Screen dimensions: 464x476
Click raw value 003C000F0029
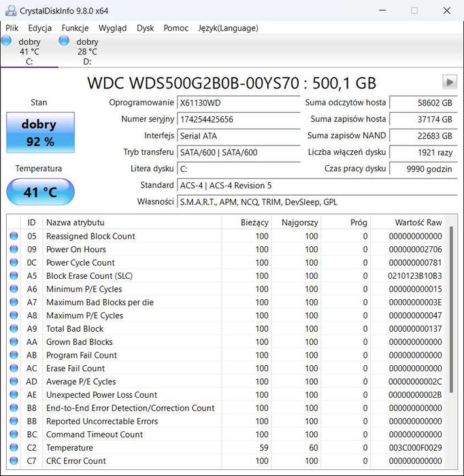click(x=415, y=447)
